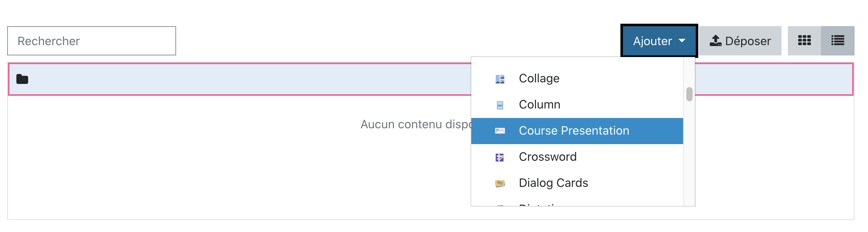Click the upload icon on Déposer

715,41
